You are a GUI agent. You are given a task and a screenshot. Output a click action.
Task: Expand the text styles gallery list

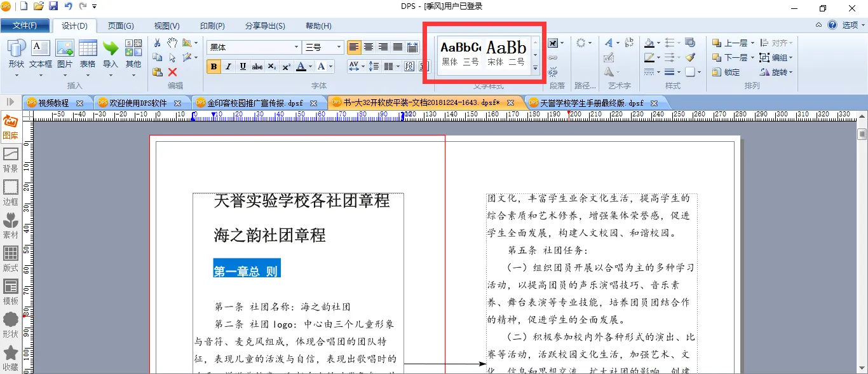(x=536, y=68)
